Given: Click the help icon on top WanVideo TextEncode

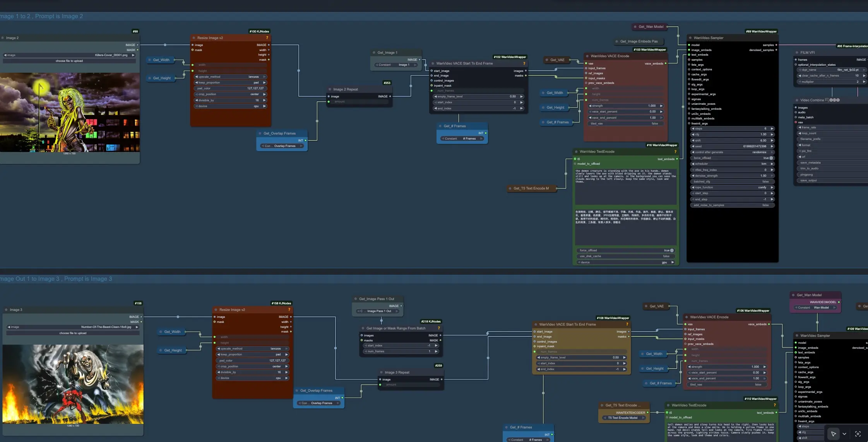Looking at the screenshot, I should click(675, 152).
